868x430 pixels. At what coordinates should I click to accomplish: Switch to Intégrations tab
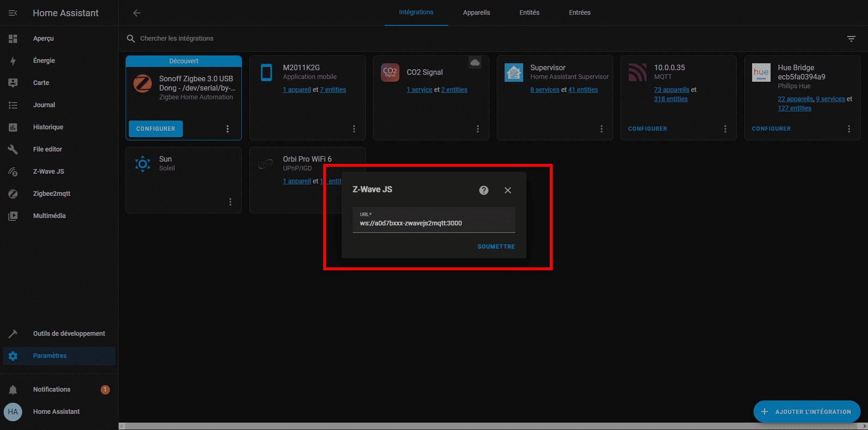(416, 12)
